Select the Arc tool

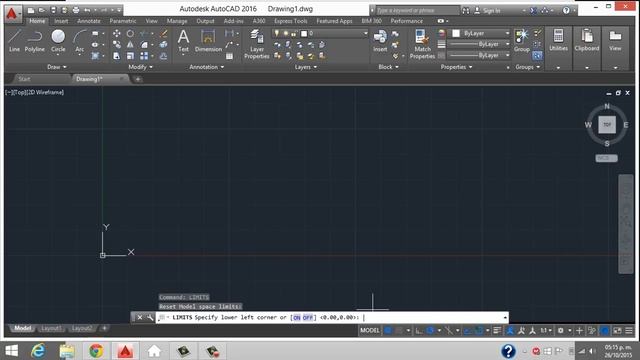click(x=80, y=40)
